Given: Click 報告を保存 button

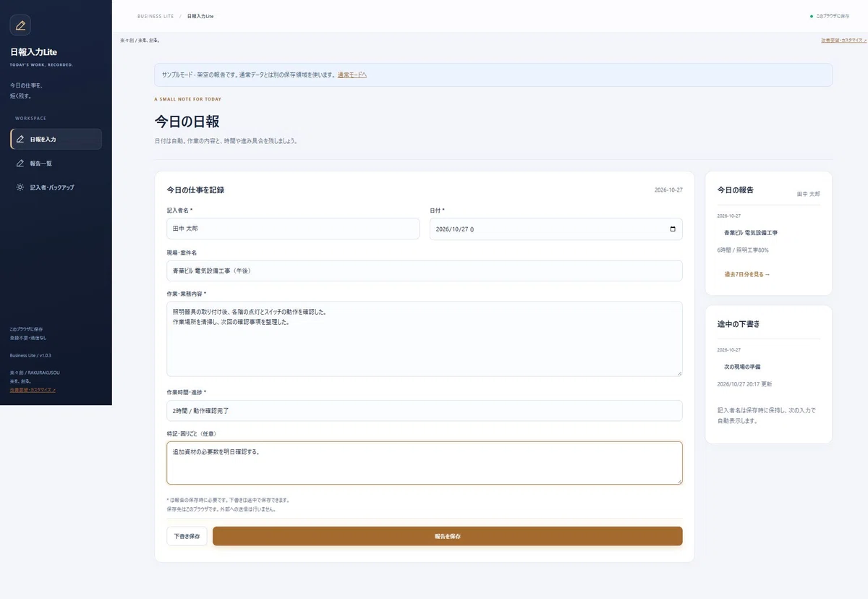Looking at the screenshot, I should [448, 536].
